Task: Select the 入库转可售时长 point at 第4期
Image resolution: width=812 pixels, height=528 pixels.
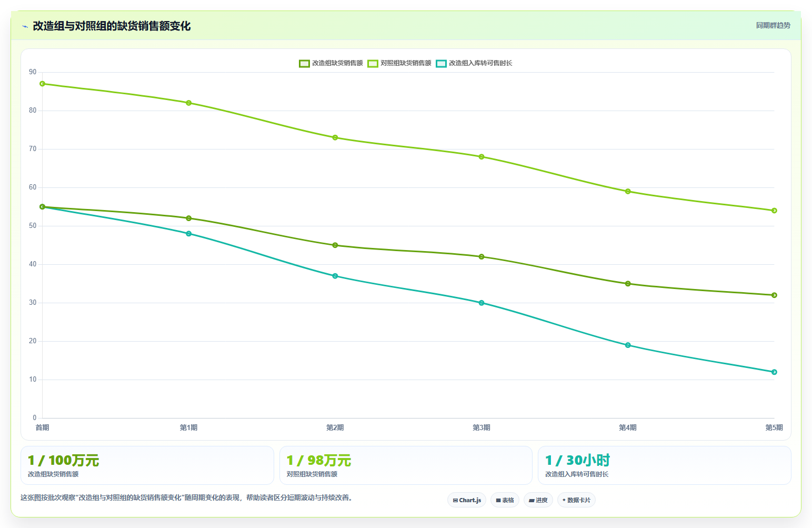Action: click(x=628, y=345)
